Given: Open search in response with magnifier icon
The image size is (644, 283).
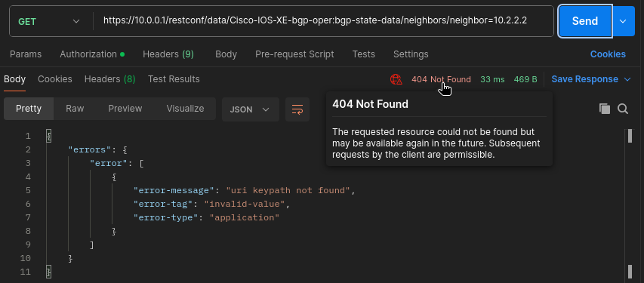Looking at the screenshot, I should coord(623,109).
